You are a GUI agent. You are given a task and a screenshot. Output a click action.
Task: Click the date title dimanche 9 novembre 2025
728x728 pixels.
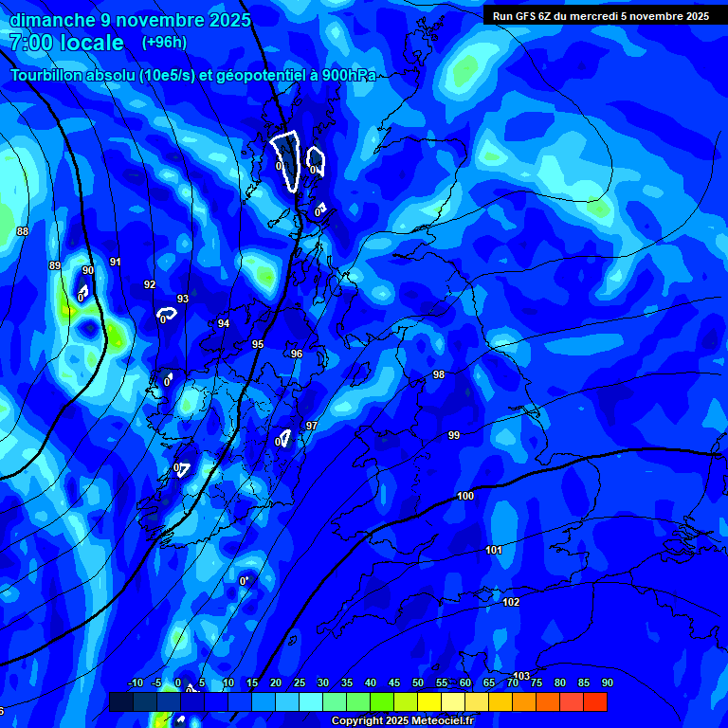pyautogui.click(x=130, y=20)
